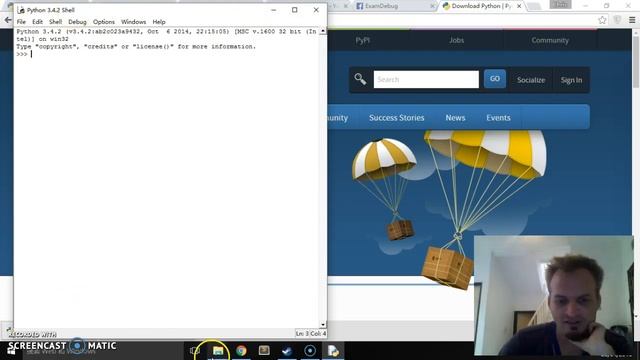
Task: Click the Ln 3 Col 4 status indicator
Action: click(x=311, y=333)
